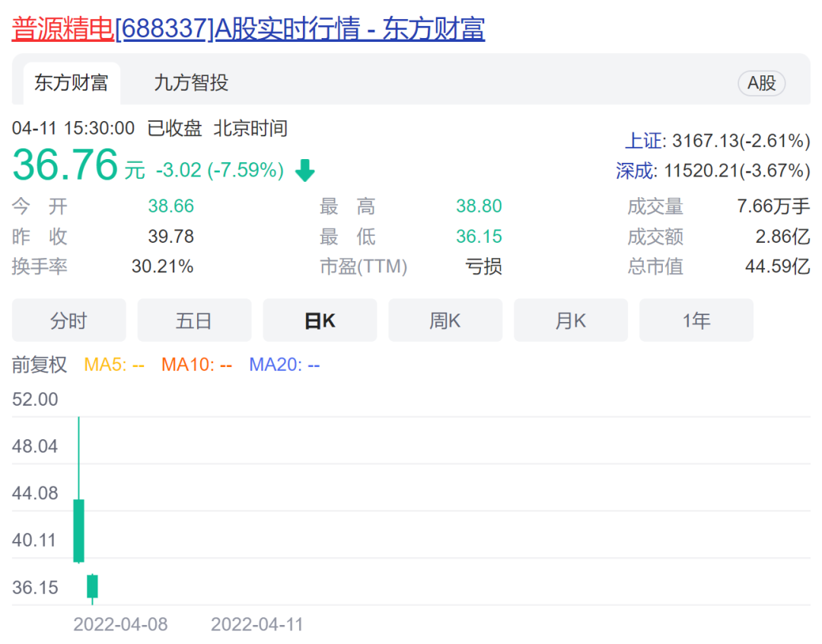Viewport: 822px width, 644px height.
Task: Click the MA20 indicator label
Action: point(284,365)
